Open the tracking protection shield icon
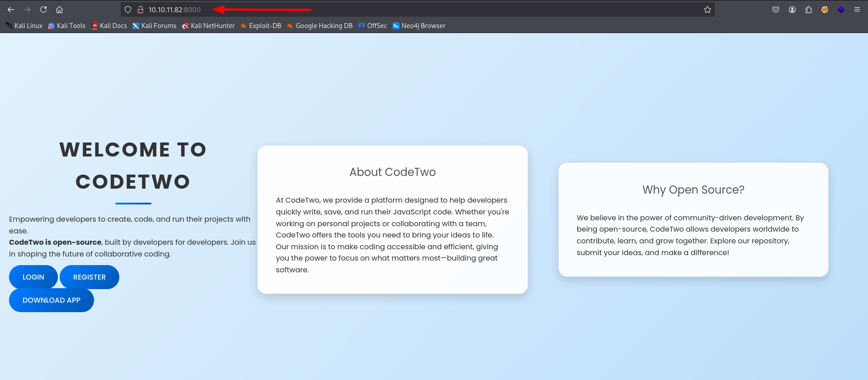 128,9
